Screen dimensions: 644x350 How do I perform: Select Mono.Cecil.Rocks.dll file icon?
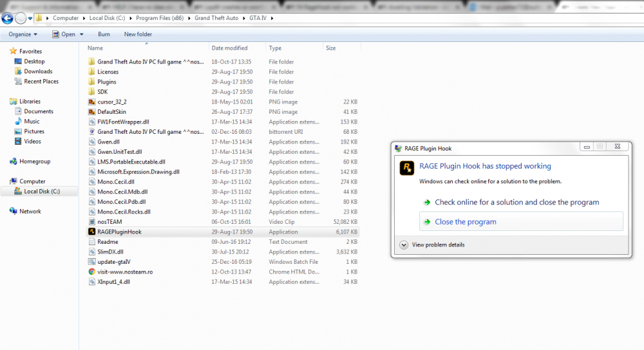coord(91,212)
